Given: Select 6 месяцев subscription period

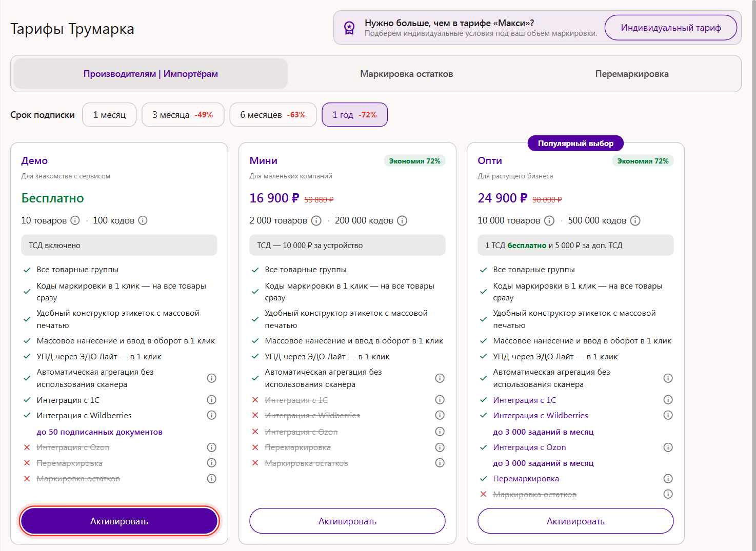Looking at the screenshot, I should [273, 115].
